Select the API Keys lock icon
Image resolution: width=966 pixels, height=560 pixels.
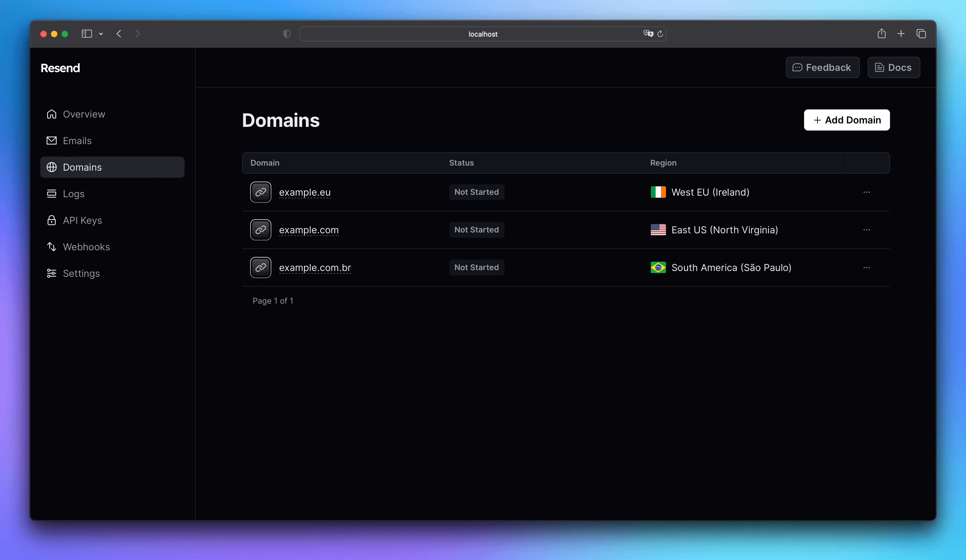[52, 220]
